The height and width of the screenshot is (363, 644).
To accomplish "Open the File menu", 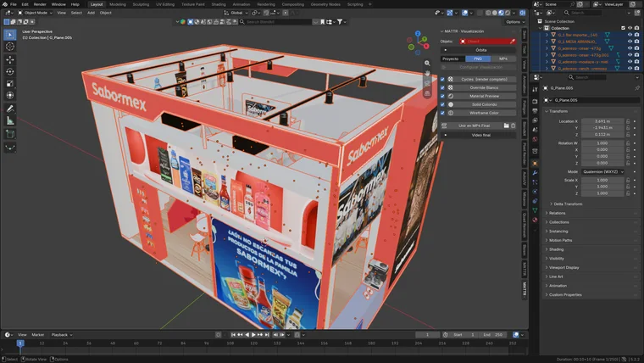I will (x=14, y=4).
